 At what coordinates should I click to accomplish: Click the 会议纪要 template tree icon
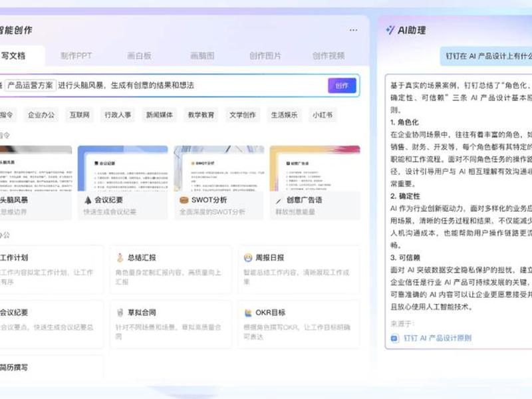[x=88, y=200]
